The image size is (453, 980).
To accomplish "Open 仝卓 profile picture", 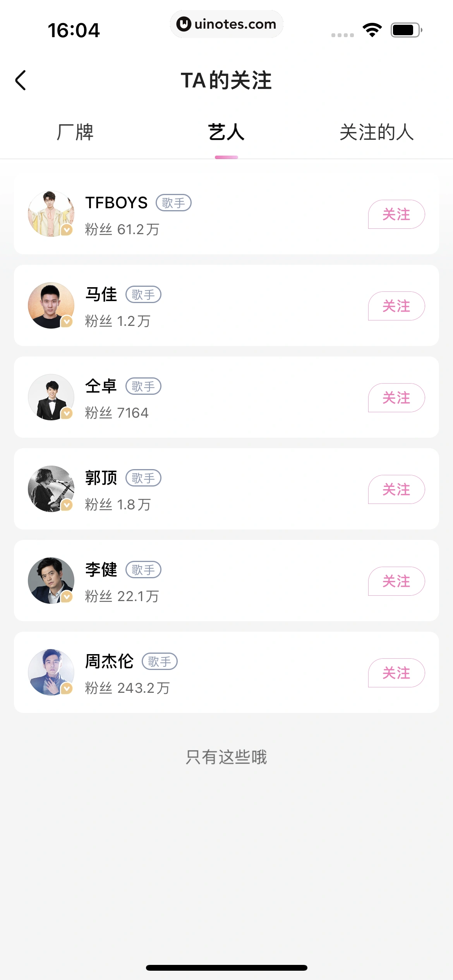I will tap(51, 397).
